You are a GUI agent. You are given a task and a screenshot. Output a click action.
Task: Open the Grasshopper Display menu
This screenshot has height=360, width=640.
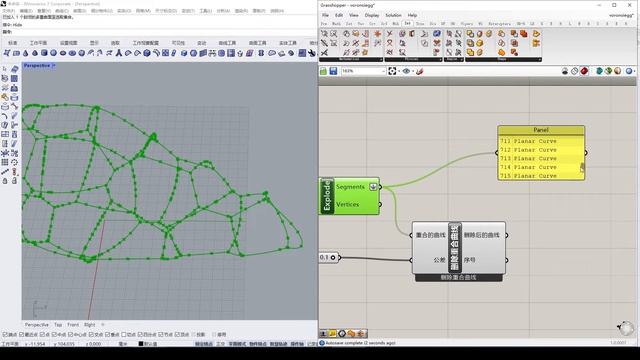(x=372, y=15)
